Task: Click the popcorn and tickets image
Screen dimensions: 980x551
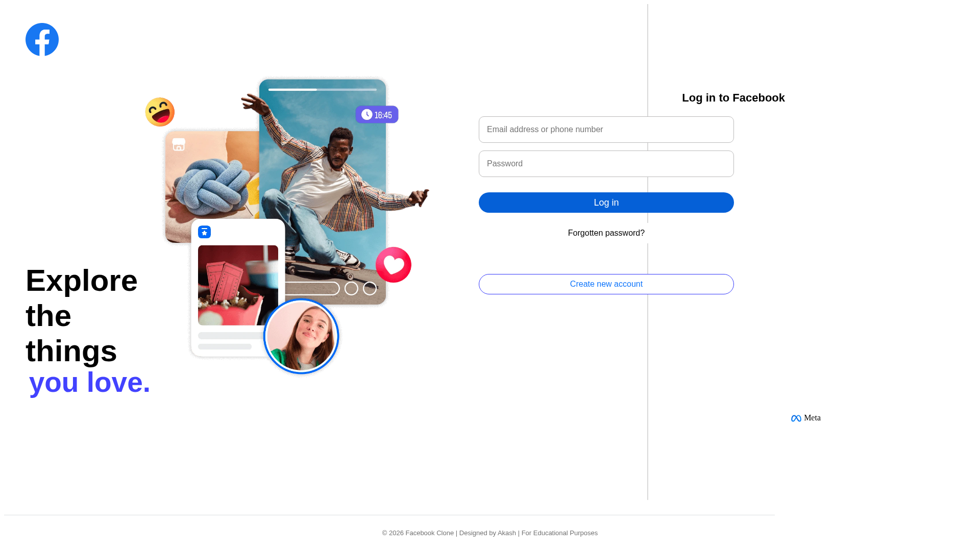Action: point(238,285)
